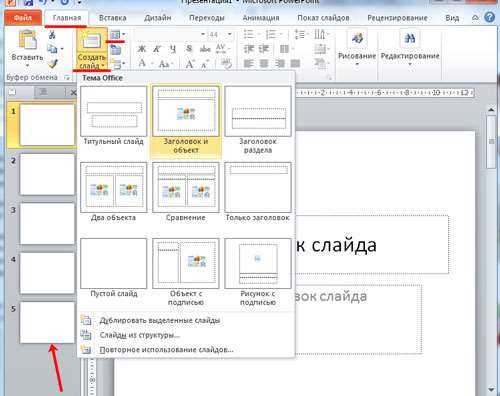Decrease font size with the shrink font icon
500x396 pixels.
pyautogui.click(x=205, y=64)
